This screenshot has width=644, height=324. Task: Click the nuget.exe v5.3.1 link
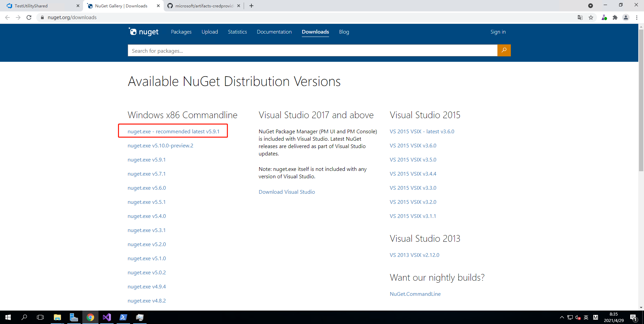tap(147, 230)
